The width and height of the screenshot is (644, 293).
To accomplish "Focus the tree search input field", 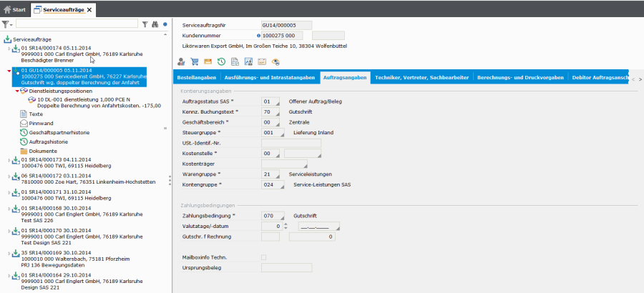I will click(77, 24).
